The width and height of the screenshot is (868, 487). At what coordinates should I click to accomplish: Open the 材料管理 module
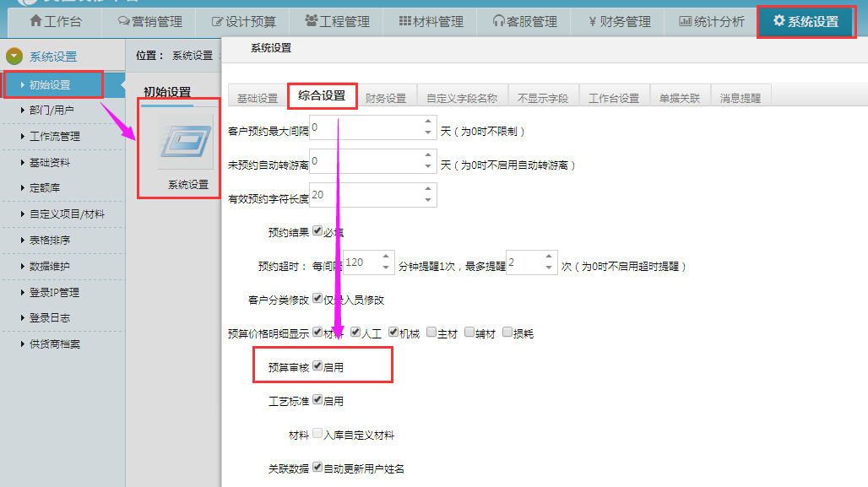coord(432,23)
